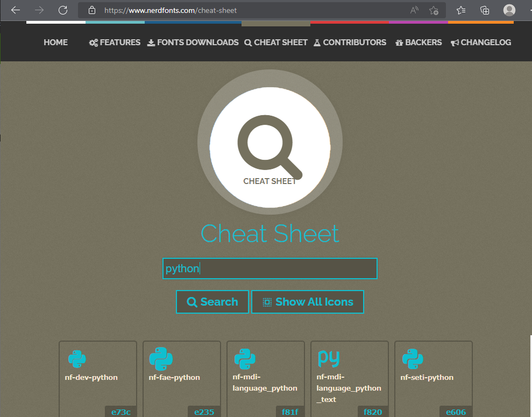532x417 pixels.
Task: Copy hex code e73c
Action: (121, 412)
